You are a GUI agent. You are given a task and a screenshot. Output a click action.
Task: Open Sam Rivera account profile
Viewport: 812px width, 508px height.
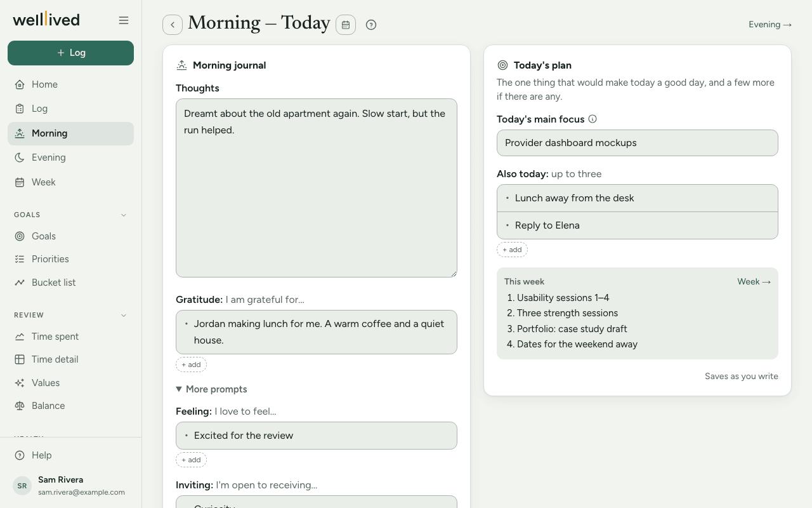pyautogui.click(x=70, y=486)
